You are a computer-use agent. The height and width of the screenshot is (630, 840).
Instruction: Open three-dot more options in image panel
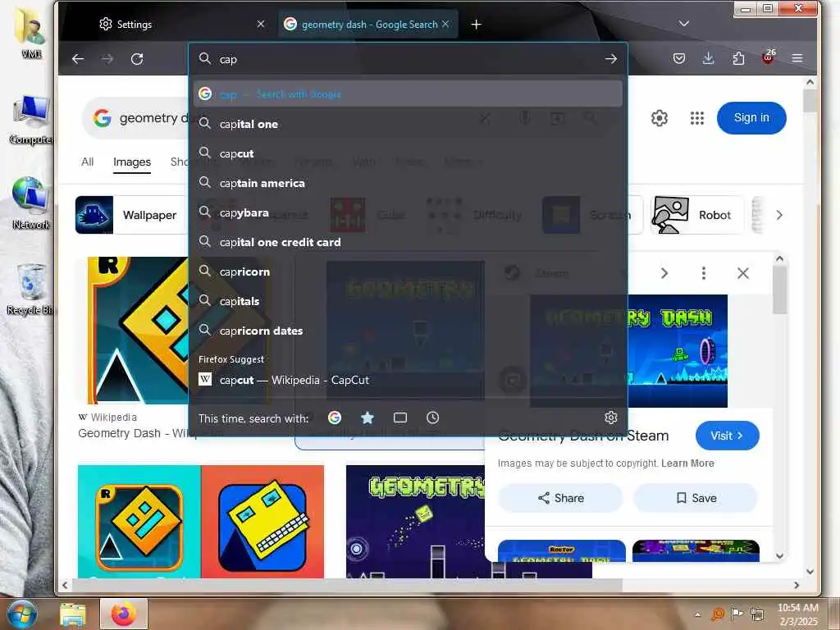[x=703, y=273]
